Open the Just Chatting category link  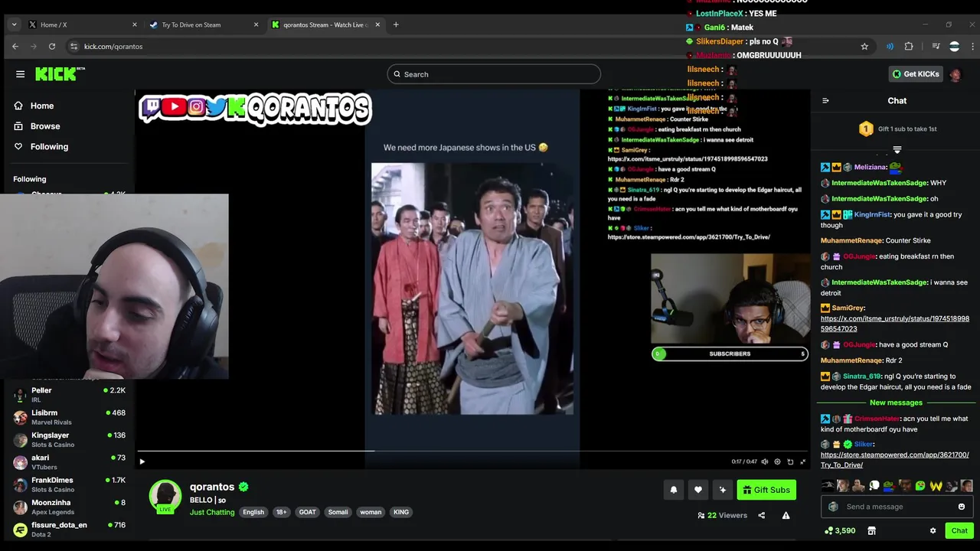click(x=212, y=512)
